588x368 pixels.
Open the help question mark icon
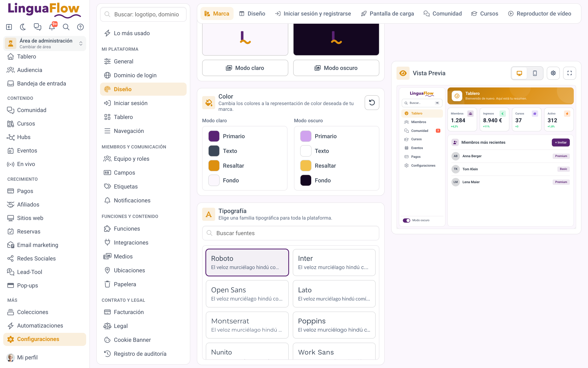pos(80,27)
